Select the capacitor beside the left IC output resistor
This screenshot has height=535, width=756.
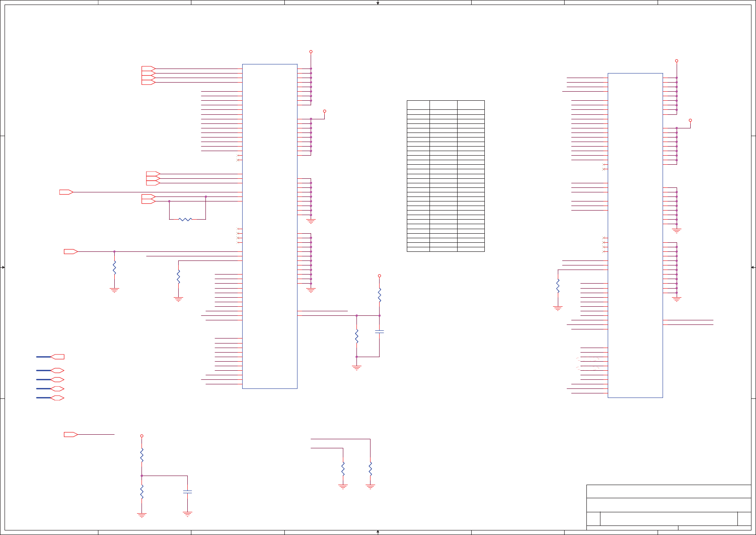coord(380,332)
